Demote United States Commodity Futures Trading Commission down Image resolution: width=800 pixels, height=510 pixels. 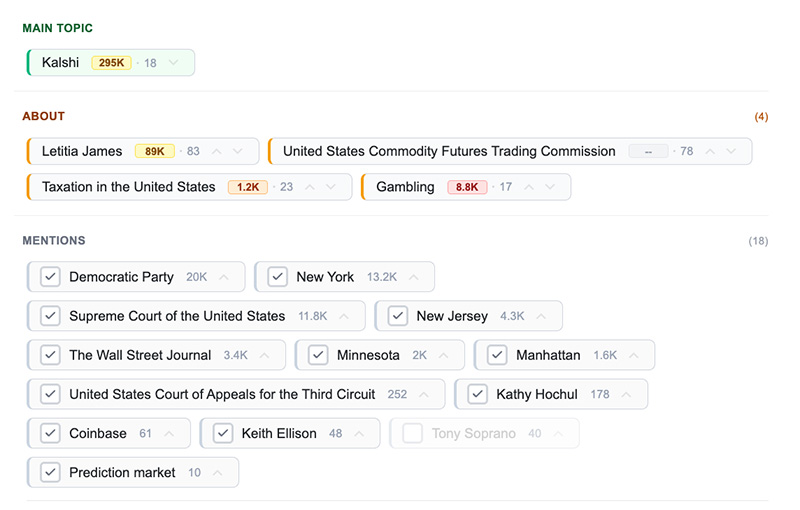coord(731,151)
